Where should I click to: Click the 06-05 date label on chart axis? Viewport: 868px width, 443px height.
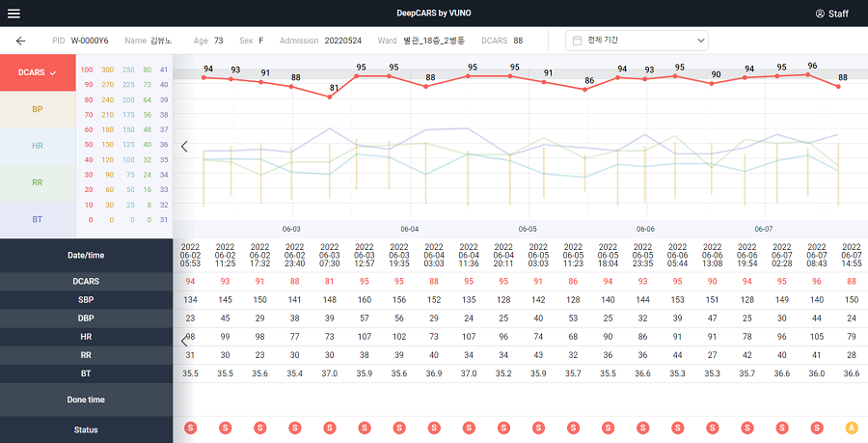(x=527, y=230)
